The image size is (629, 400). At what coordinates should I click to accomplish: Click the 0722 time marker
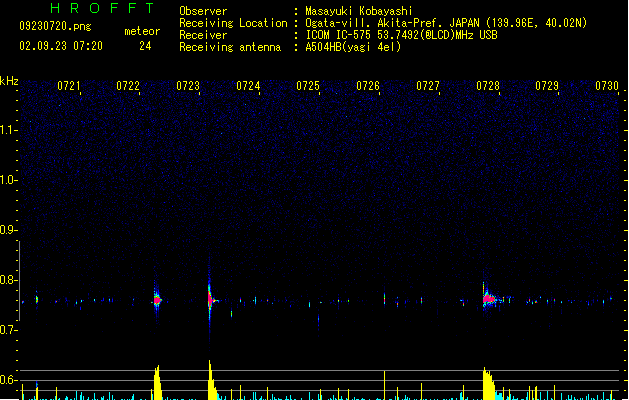128,86
